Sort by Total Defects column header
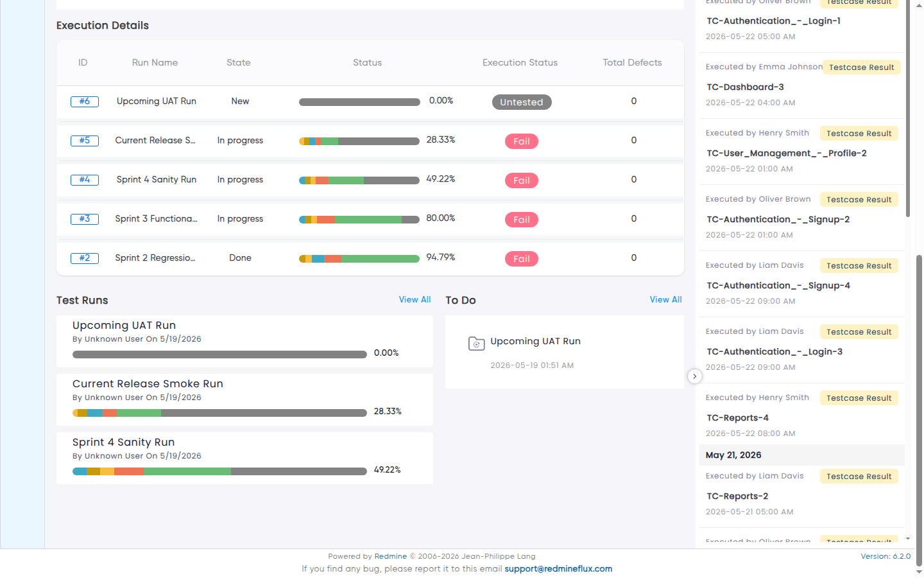Screen dimensions: 924x578 [x=632, y=63]
